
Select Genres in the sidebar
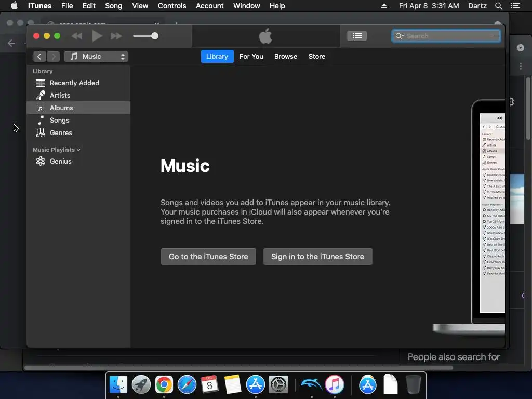point(78,132)
